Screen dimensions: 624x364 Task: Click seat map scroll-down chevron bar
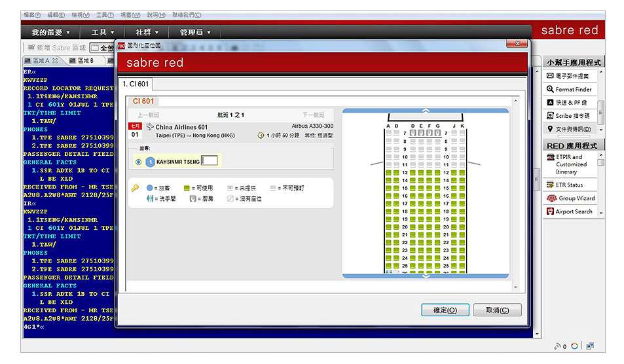[x=426, y=276]
